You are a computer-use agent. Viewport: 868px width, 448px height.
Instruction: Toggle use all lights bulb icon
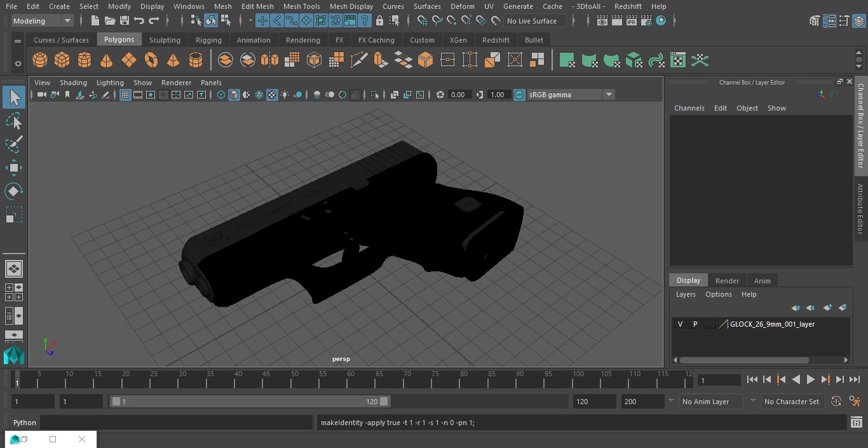point(285,95)
